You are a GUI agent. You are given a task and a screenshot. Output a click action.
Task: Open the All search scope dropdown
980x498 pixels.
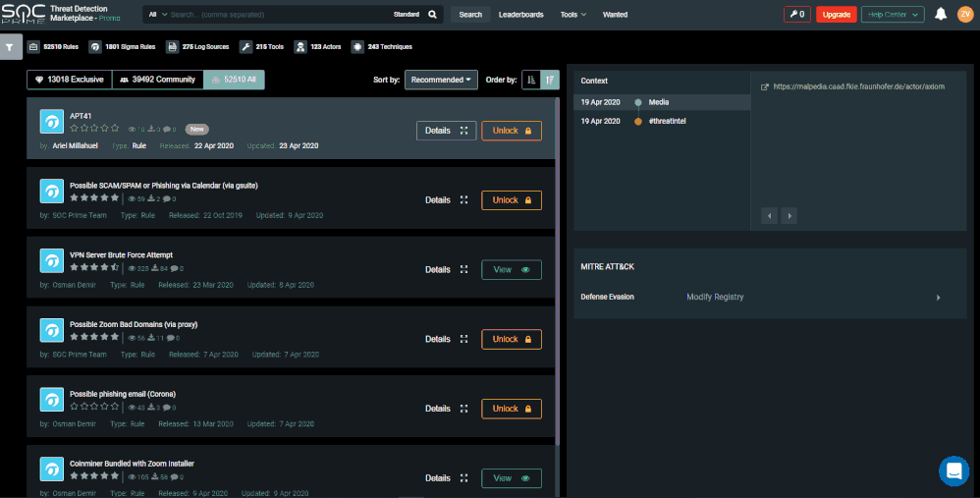[157, 15]
